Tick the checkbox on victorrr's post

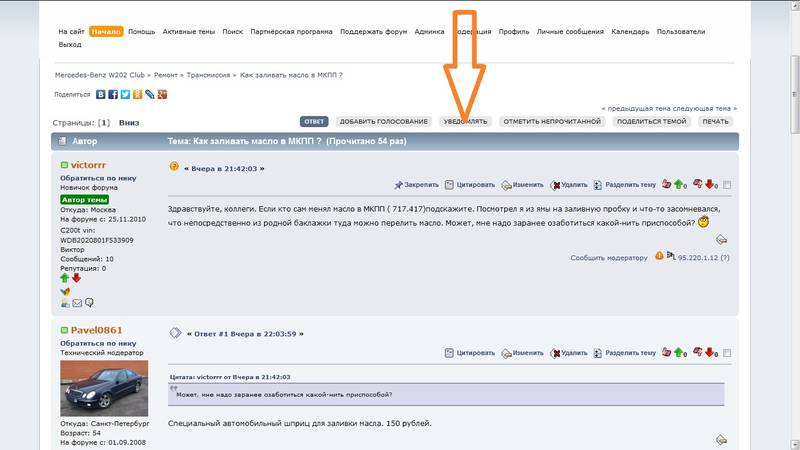[x=727, y=185]
